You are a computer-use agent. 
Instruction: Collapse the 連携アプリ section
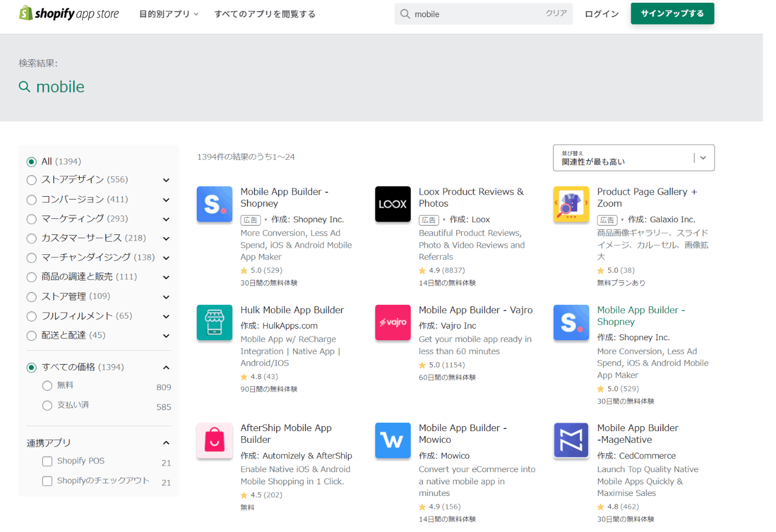point(166,443)
